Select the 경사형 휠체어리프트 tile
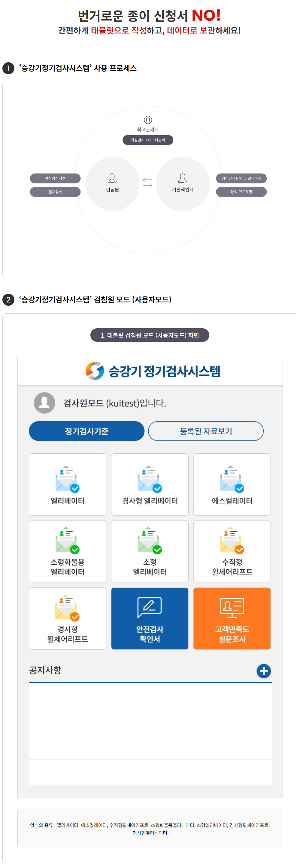The height and width of the screenshot is (868, 300). pos(67,618)
